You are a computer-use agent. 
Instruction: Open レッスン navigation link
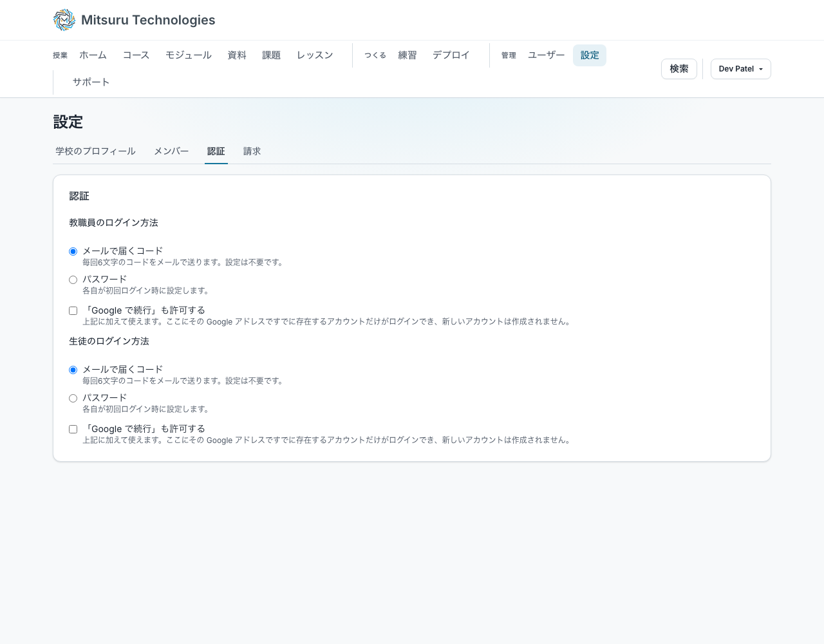click(x=315, y=55)
